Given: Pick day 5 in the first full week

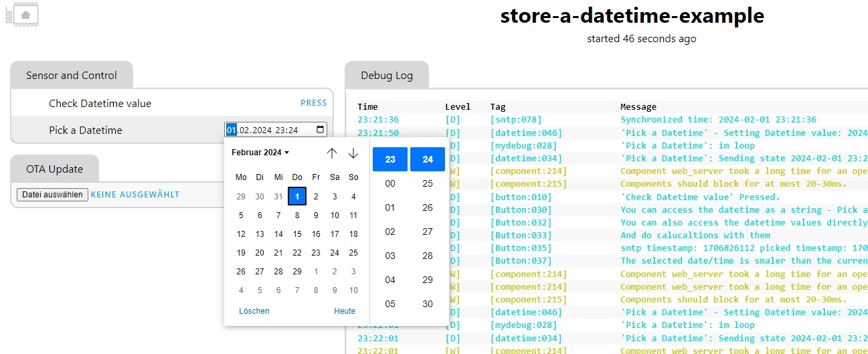Looking at the screenshot, I should pos(241,215).
